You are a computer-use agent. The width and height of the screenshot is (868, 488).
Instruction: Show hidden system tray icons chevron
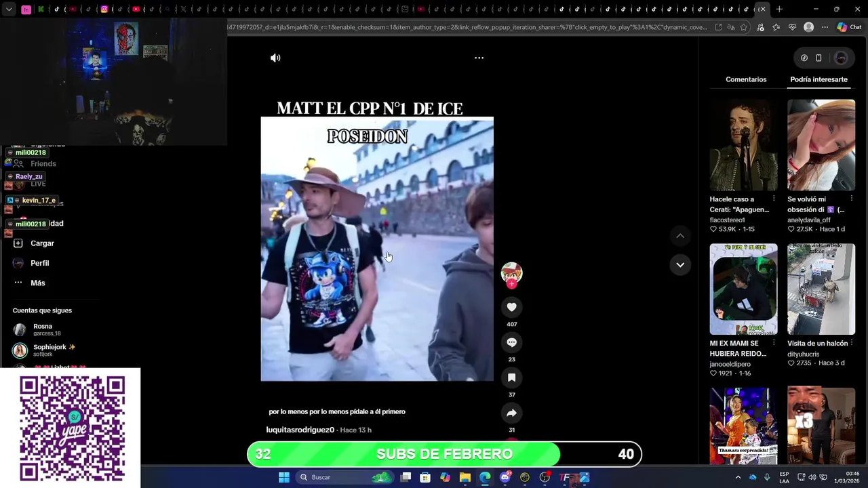(x=738, y=477)
